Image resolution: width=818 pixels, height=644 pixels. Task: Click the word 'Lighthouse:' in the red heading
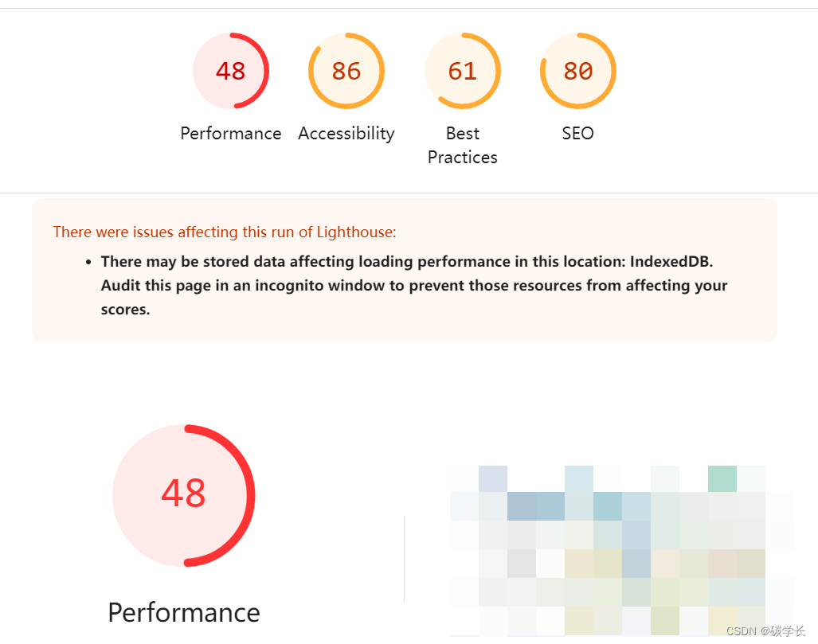[x=356, y=232]
